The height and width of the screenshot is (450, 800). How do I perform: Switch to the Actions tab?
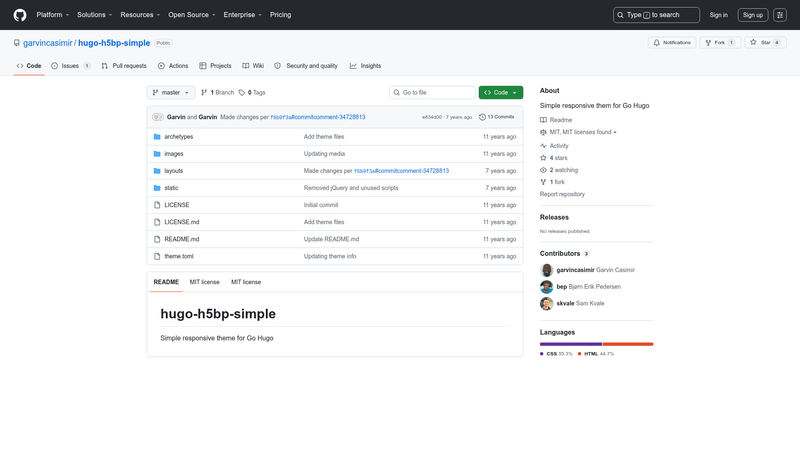[173, 66]
